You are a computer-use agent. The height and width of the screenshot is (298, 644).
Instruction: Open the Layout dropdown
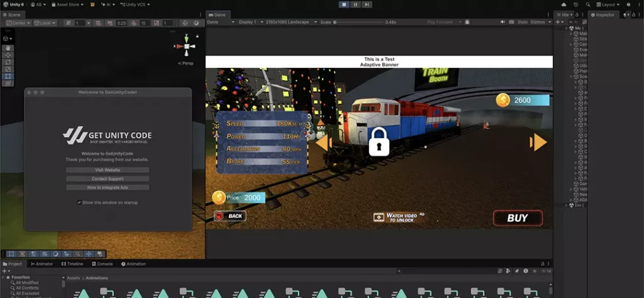pos(608,4)
